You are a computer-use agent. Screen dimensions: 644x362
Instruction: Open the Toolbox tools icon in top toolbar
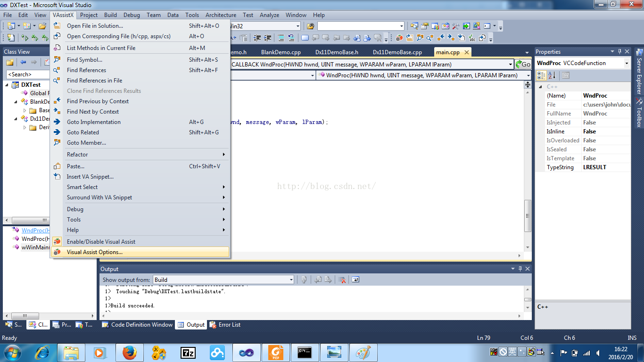pos(456,26)
